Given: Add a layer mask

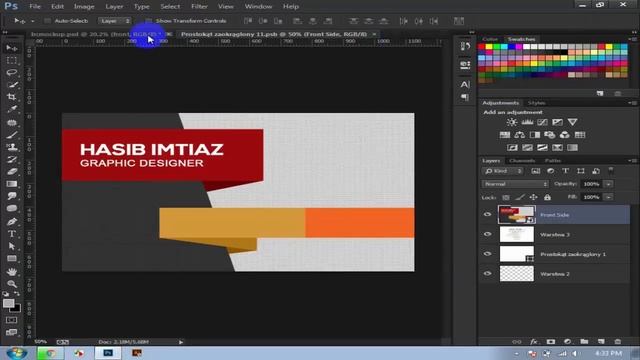Looking at the screenshot, I should tap(551, 342).
